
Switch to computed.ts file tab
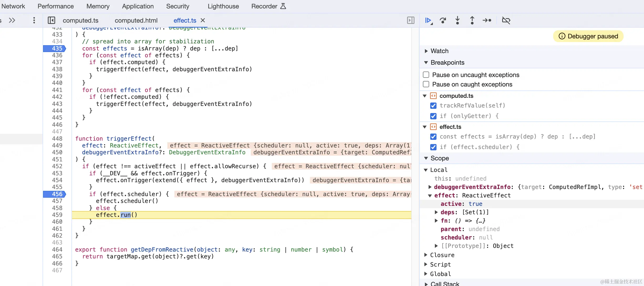click(80, 21)
